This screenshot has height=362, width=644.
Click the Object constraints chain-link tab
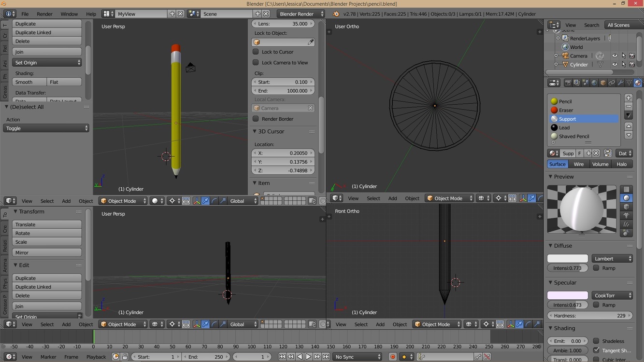(612, 83)
